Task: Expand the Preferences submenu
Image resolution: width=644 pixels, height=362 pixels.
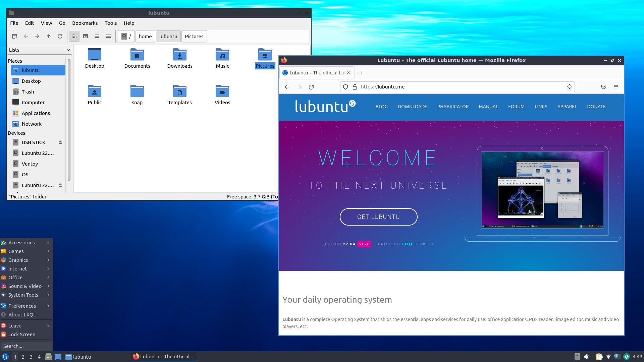Action: pyautogui.click(x=26, y=306)
